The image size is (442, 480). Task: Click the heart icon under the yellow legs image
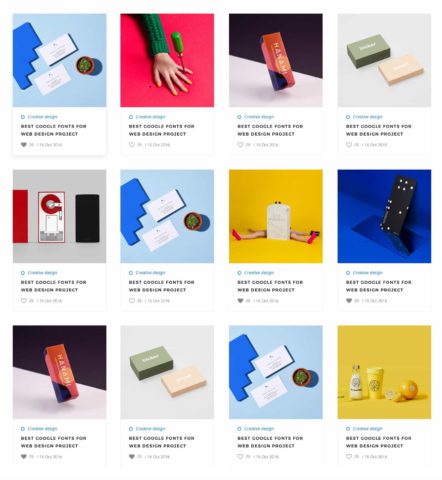pyautogui.click(x=240, y=301)
